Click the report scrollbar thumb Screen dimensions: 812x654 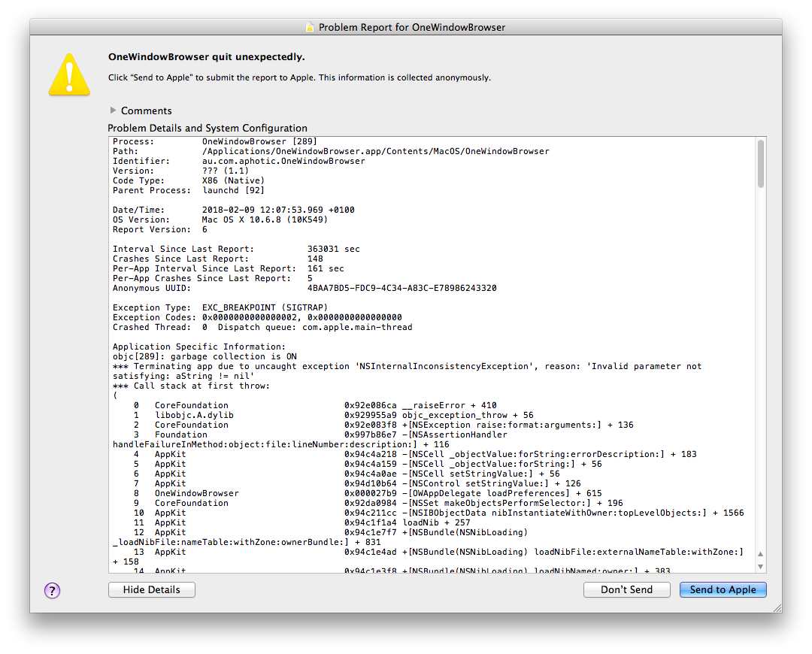pos(761,164)
